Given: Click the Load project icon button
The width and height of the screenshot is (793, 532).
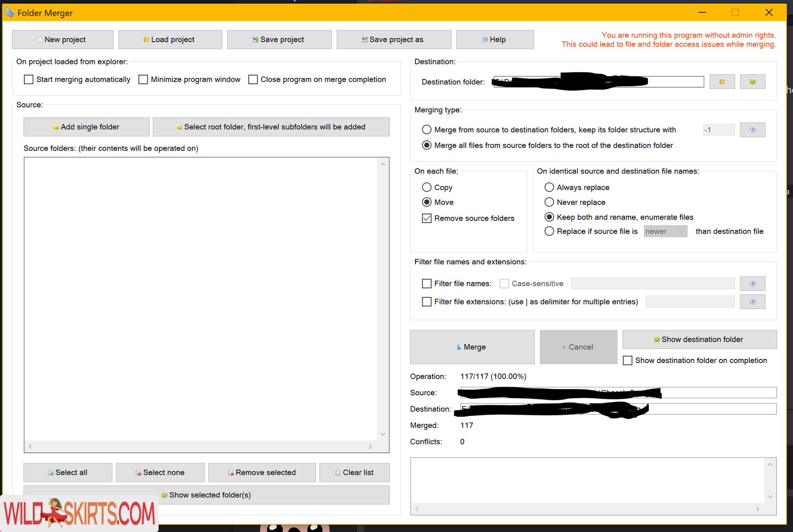Looking at the screenshot, I should [147, 39].
